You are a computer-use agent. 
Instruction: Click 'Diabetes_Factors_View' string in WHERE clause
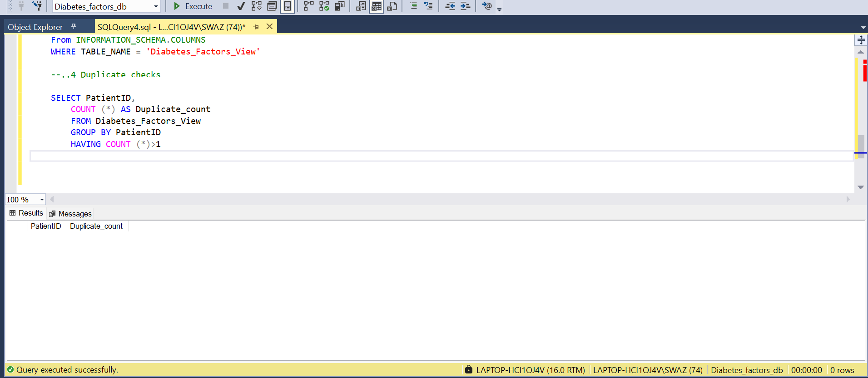point(203,51)
